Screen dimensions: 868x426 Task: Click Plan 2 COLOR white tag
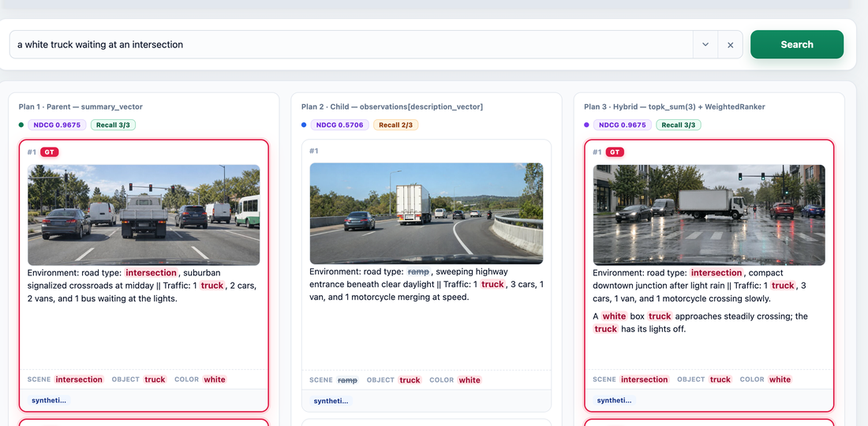click(x=470, y=380)
